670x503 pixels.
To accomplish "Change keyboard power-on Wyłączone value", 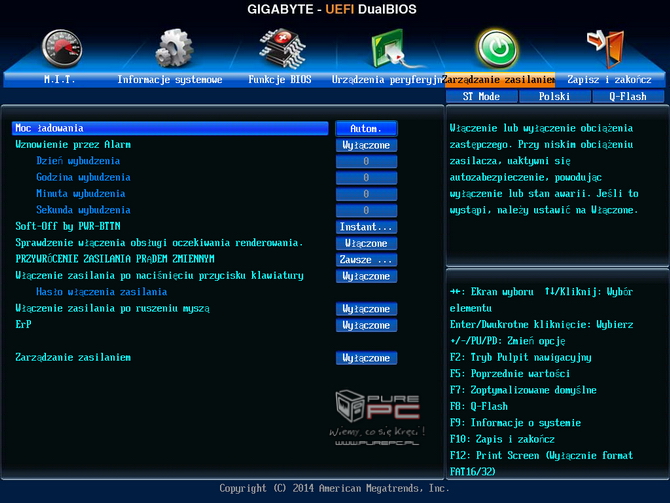I will click(366, 276).
